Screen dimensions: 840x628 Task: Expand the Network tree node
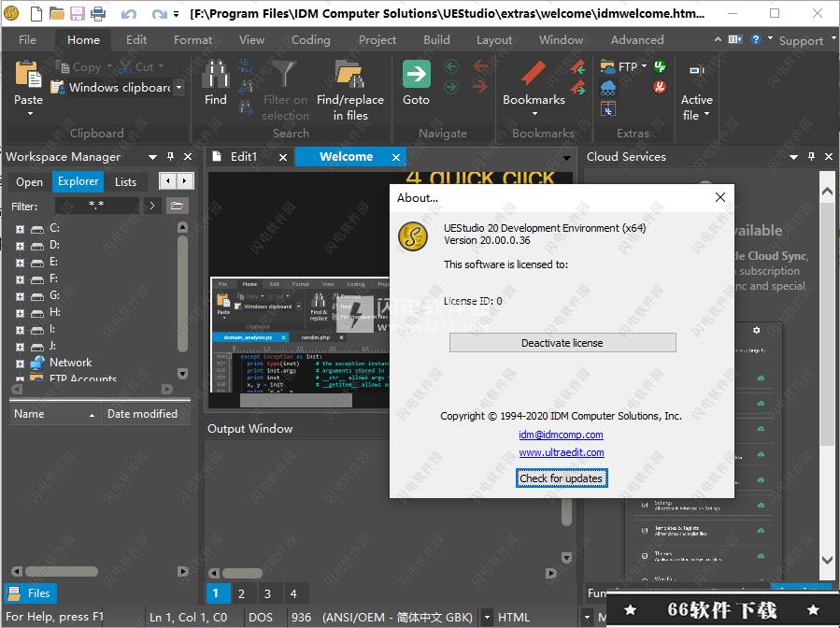[x=20, y=364]
